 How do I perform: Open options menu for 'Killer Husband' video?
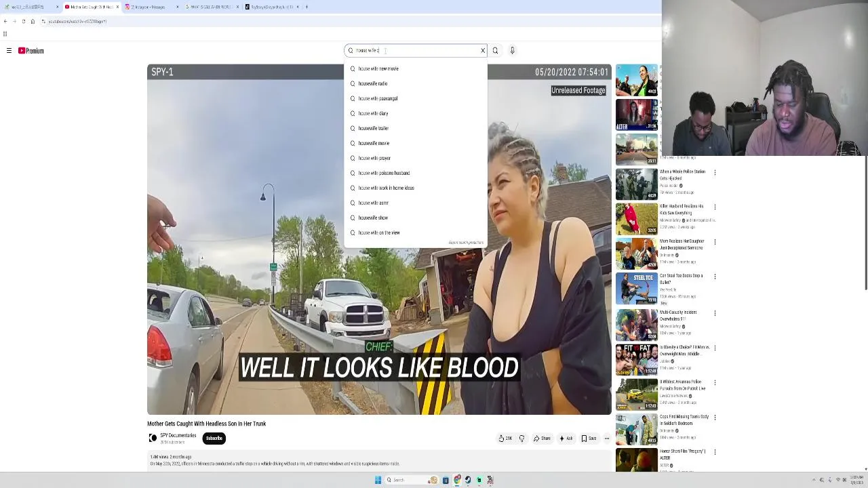715,207
